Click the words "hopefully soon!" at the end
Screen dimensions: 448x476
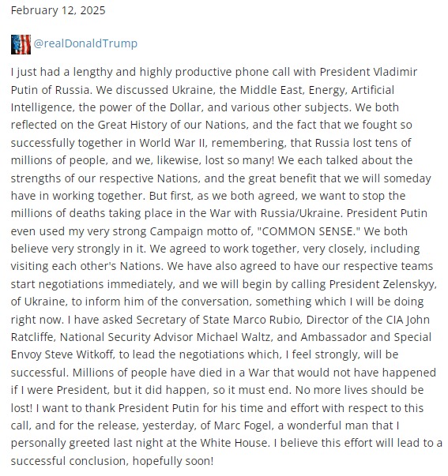click(173, 461)
